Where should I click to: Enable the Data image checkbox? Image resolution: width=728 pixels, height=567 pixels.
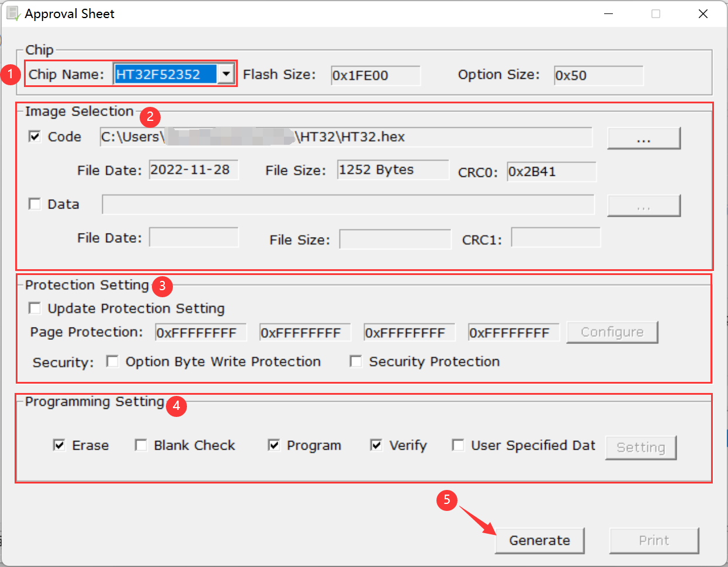pos(35,204)
